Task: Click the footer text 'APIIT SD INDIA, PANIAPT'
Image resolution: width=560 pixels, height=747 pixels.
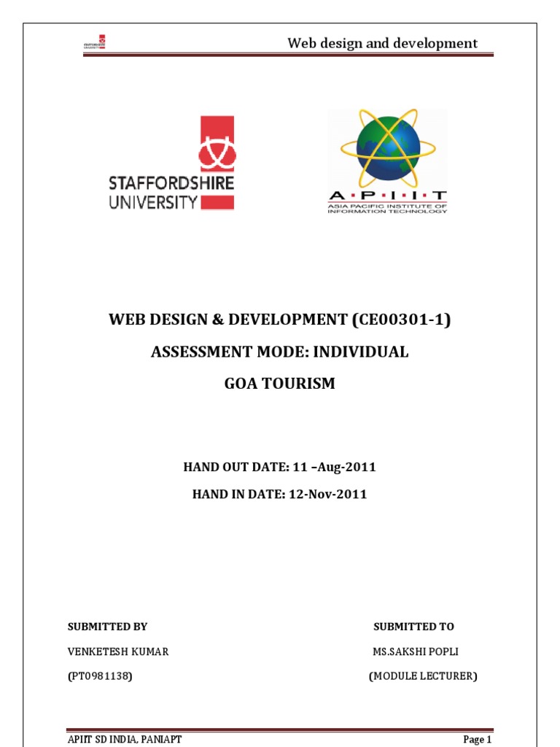Action: click(125, 739)
